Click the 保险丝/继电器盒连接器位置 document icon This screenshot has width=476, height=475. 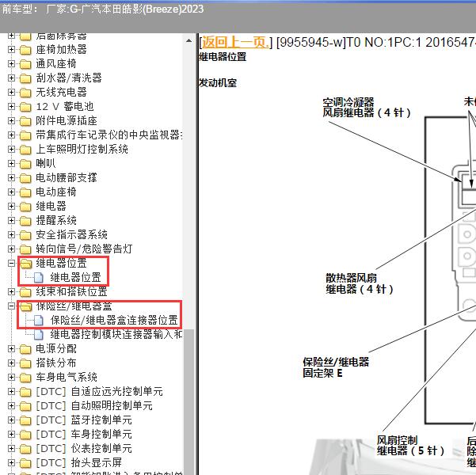(39, 320)
